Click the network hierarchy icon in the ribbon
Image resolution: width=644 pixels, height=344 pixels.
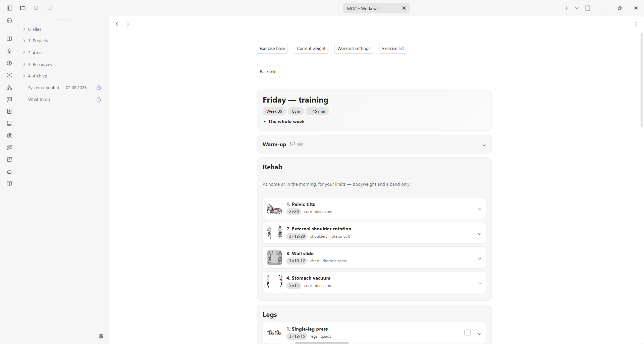tap(9, 87)
